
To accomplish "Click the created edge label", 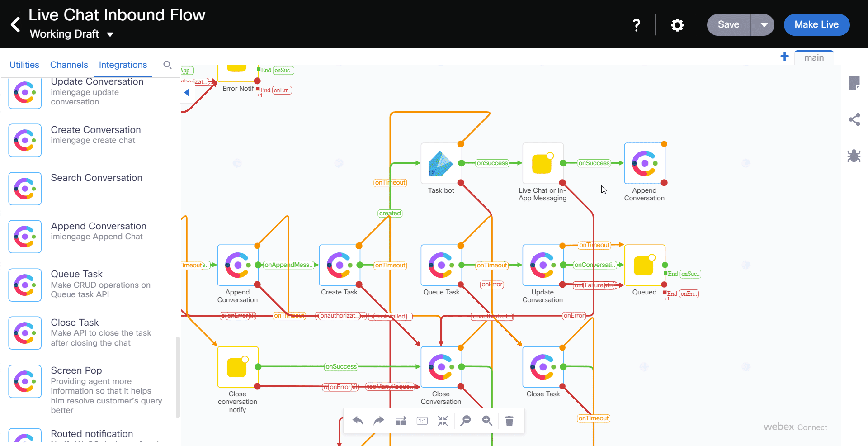I will 390,214.
